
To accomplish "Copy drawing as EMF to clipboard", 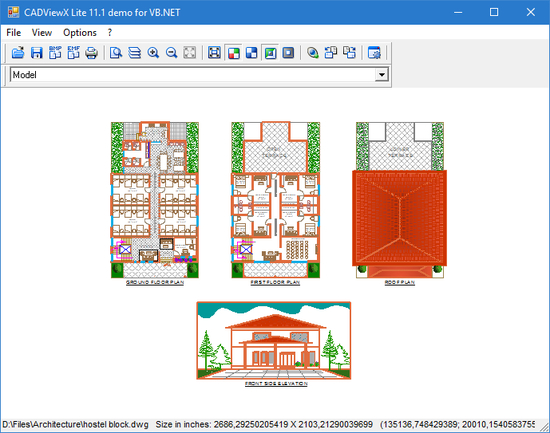I will tap(73, 53).
